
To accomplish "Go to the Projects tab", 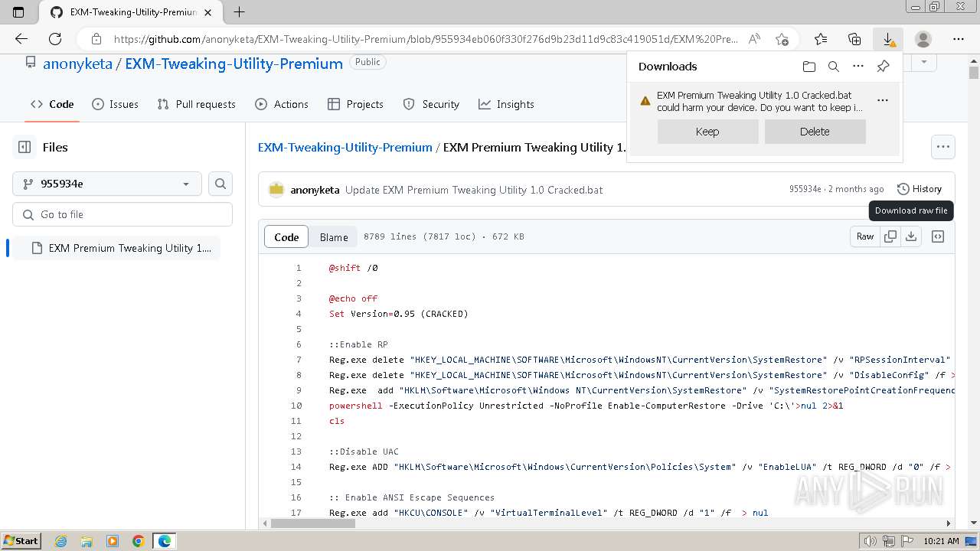I will 355,104.
